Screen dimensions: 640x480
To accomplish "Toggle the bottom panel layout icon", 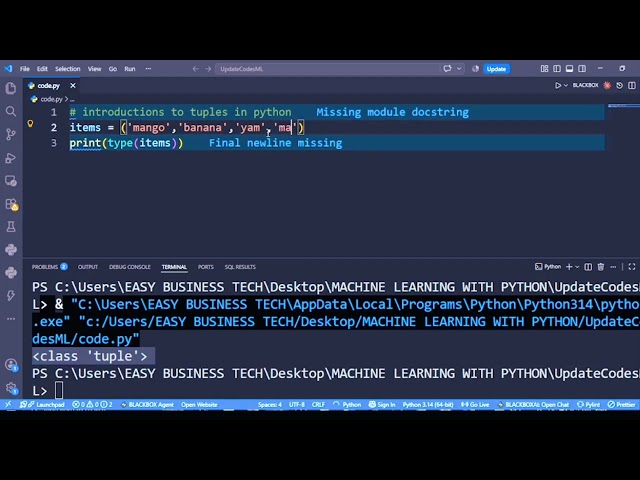I will point(569,69).
